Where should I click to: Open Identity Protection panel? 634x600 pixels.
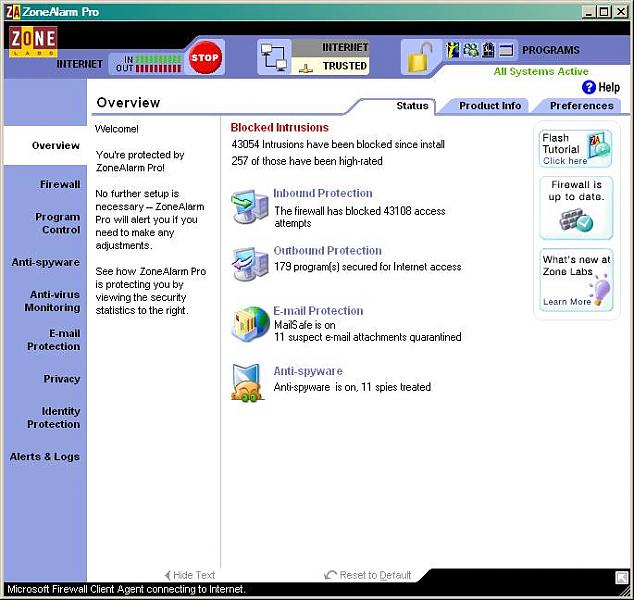[53, 418]
